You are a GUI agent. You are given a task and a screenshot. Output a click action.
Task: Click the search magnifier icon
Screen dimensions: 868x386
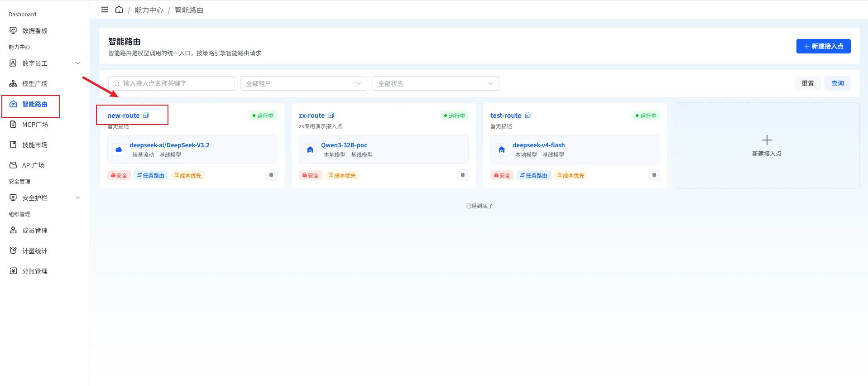pos(116,83)
